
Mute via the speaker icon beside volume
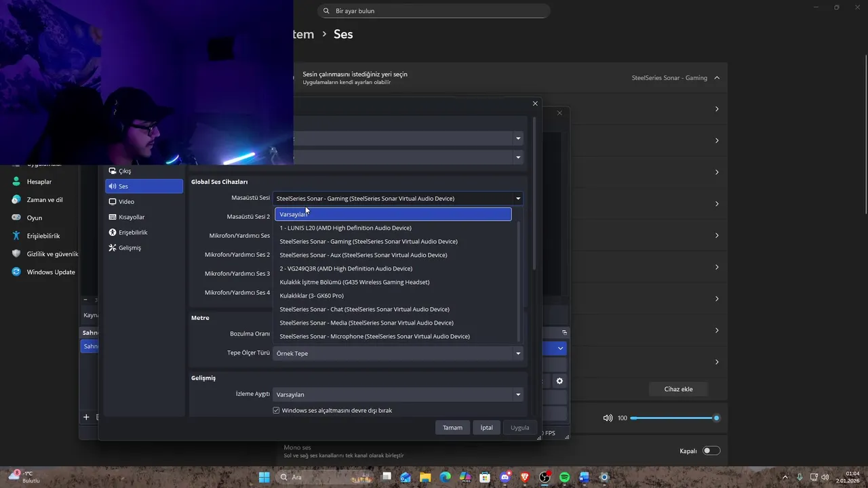click(608, 418)
